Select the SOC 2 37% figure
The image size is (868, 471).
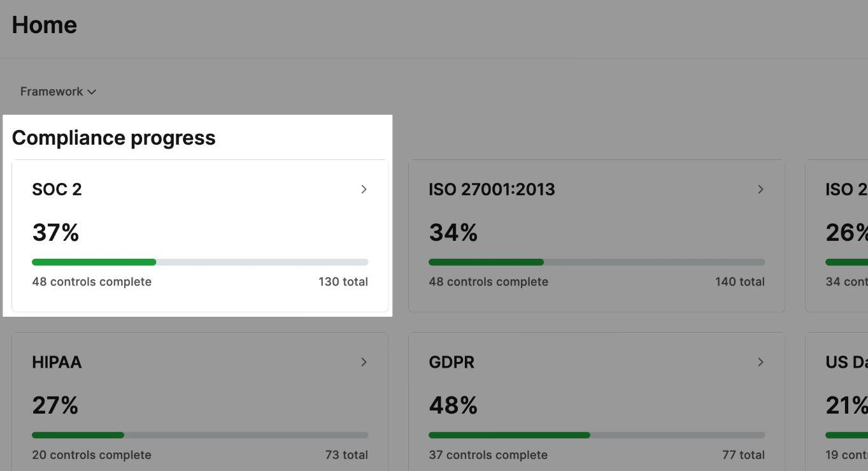[55, 233]
